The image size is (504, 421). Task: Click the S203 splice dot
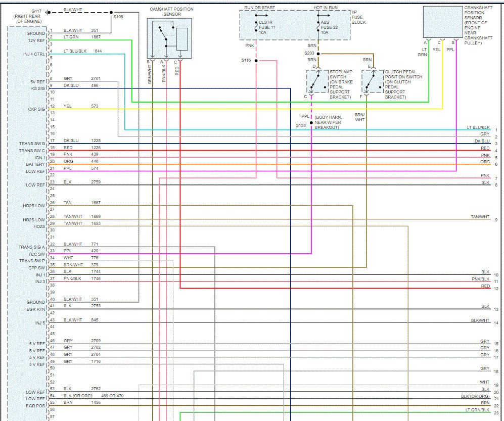pyautogui.click(x=318, y=54)
